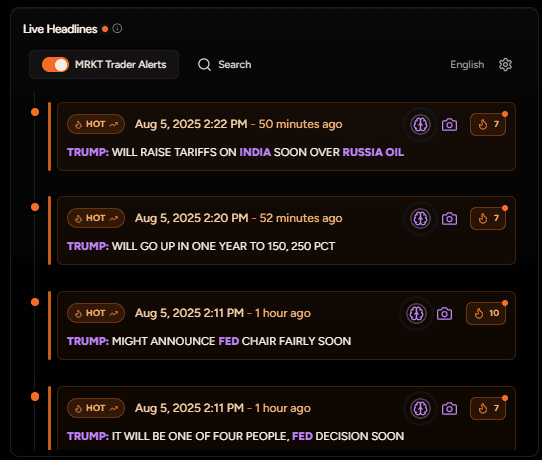
Task: Click the brain icon on FED CHAIR FAIRLY SOON headline
Action: [416, 313]
